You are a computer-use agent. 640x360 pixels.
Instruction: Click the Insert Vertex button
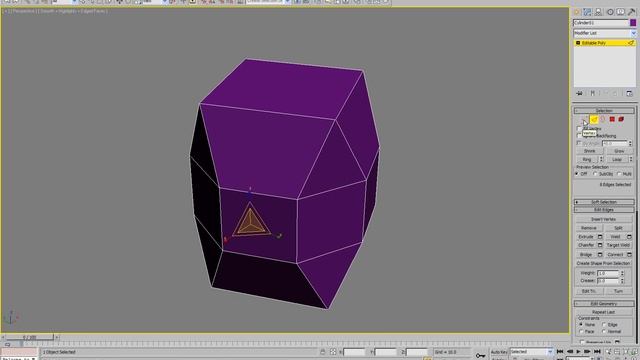coord(604,219)
